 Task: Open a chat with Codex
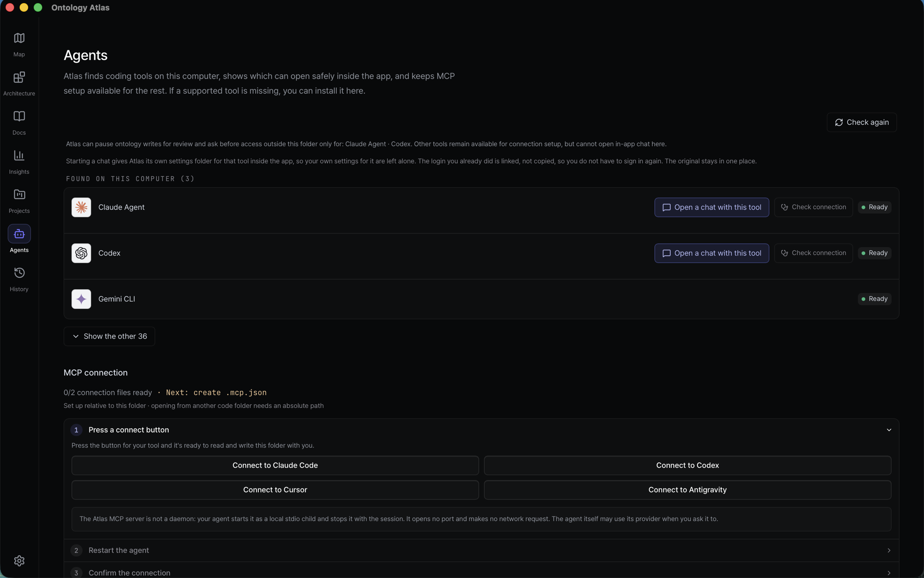coord(711,253)
